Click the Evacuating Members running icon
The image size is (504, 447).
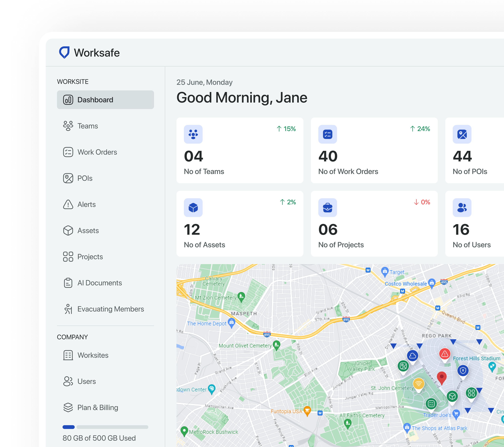point(68,309)
